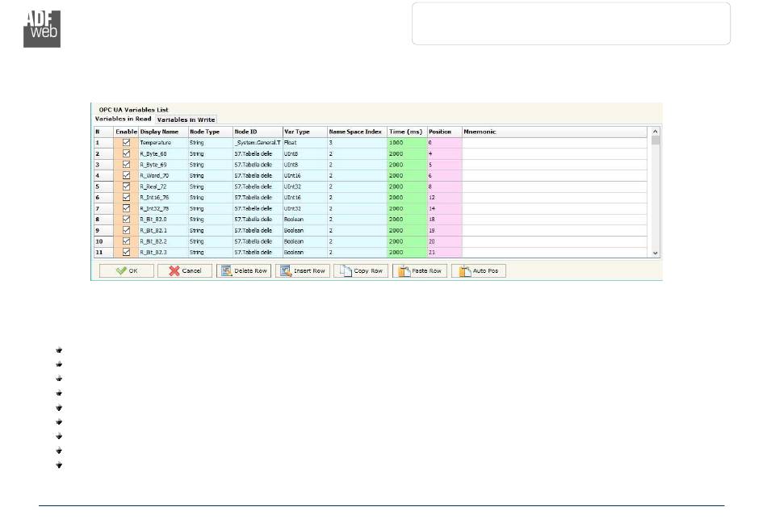
Task: Toggle Enable checkbox for R_Word_70
Action: pos(126,175)
